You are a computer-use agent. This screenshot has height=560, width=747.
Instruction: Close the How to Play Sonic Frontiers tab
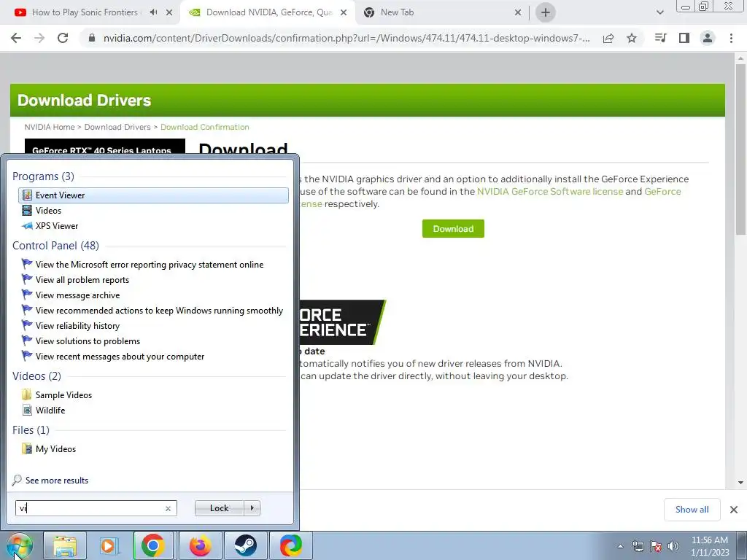169,12
